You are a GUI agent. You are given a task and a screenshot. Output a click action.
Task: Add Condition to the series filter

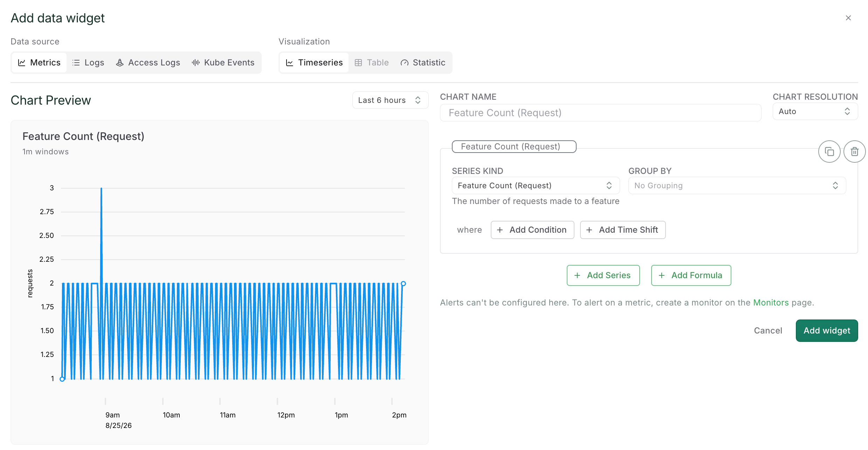[532, 230]
